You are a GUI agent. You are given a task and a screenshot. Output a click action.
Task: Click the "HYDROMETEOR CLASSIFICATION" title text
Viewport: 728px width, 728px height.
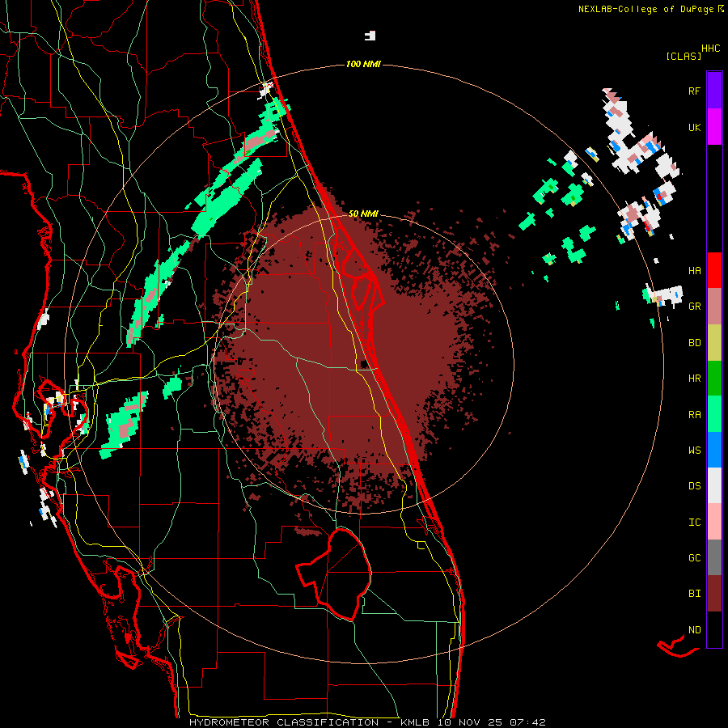click(x=285, y=722)
